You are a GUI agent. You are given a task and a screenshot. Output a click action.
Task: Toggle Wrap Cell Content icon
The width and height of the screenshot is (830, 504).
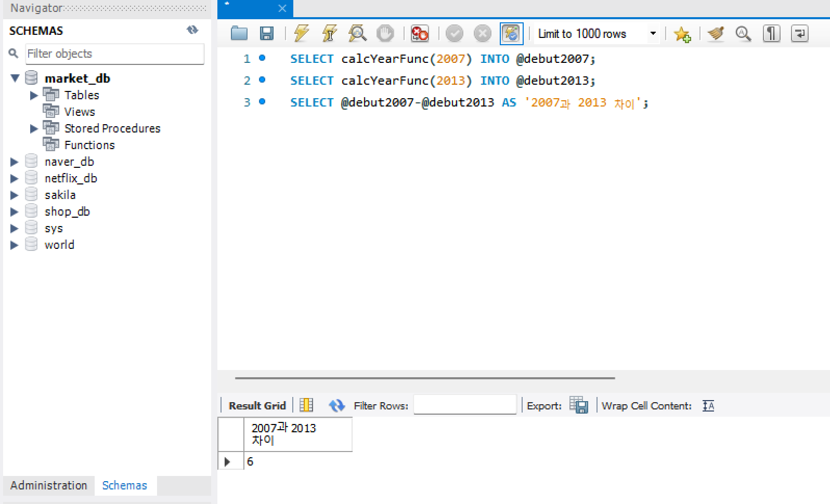point(708,406)
